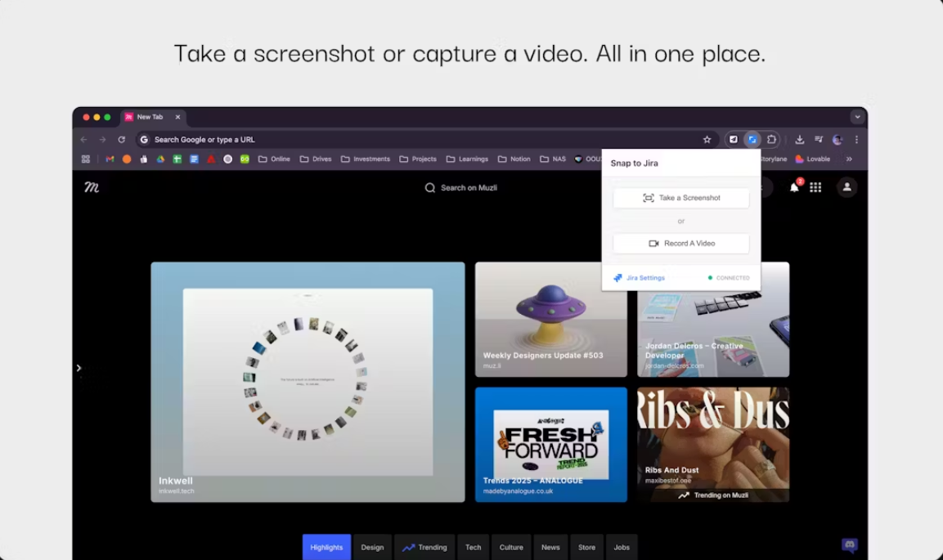Open the Notion bookmarks folder
943x560 pixels.
click(x=514, y=159)
